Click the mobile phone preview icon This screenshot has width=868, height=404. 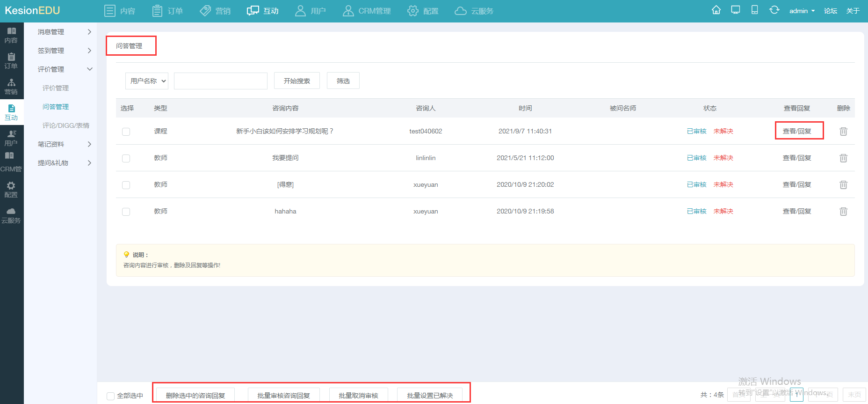point(754,10)
